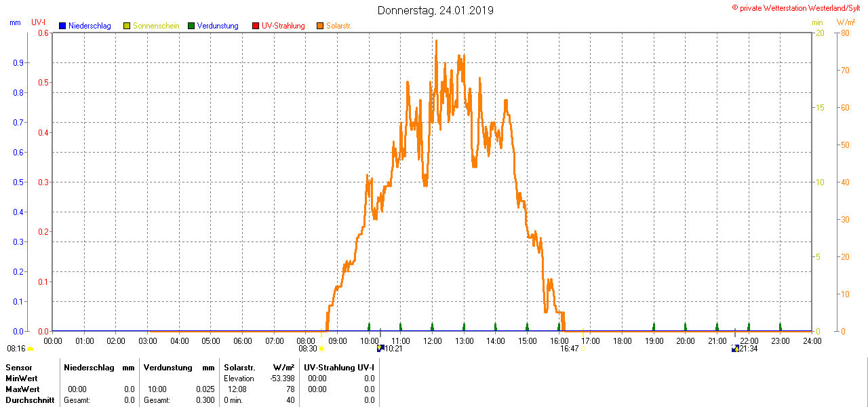Viewport: 868px width, 407px height.
Task: Click the red UV-I axis unit label at top
Action: point(39,22)
